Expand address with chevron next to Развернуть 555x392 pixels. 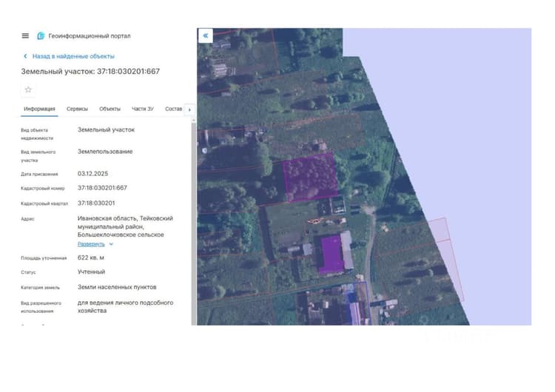tap(111, 244)
